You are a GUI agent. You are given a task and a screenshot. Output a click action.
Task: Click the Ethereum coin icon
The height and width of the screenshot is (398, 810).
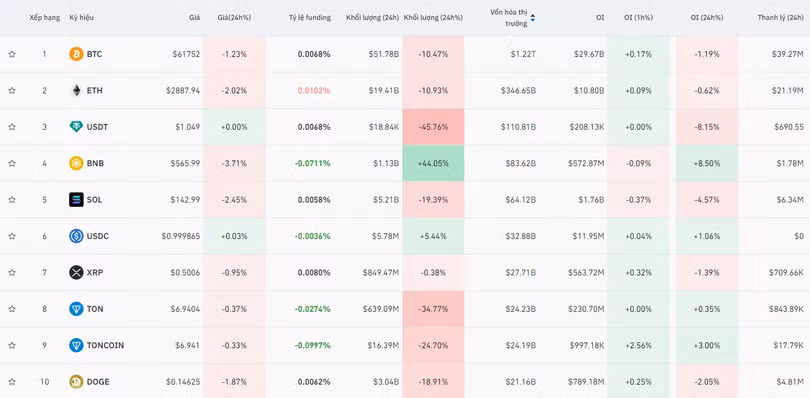coord(76,90)
